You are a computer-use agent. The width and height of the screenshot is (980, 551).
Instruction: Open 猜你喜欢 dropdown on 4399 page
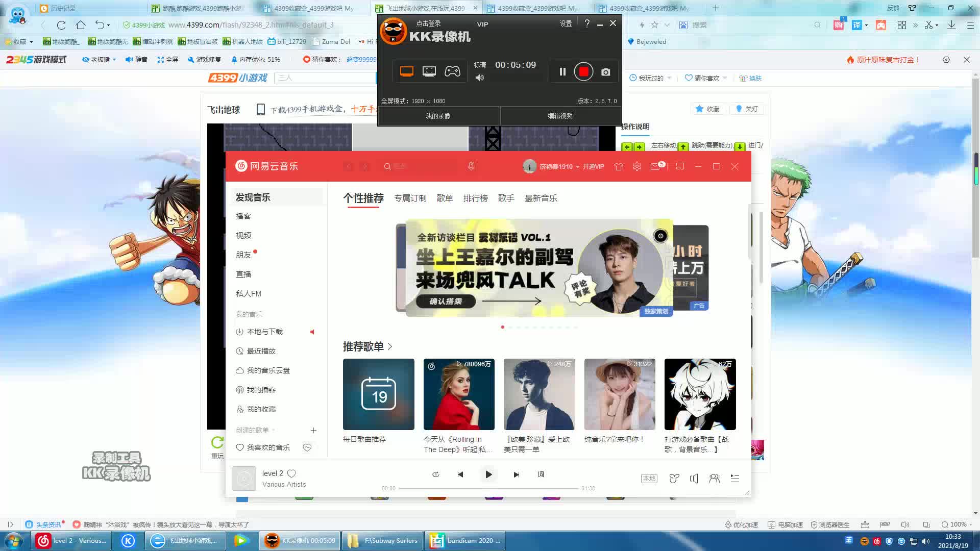point(706,78)
